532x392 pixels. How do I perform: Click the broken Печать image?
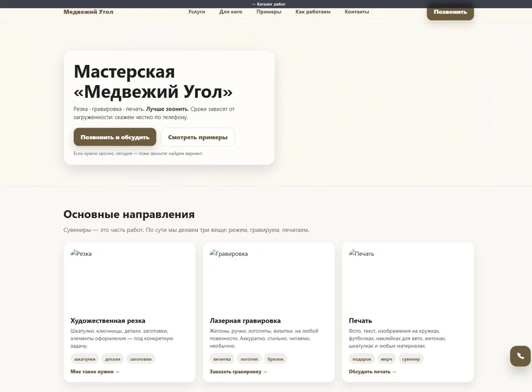tap(361, 253)
